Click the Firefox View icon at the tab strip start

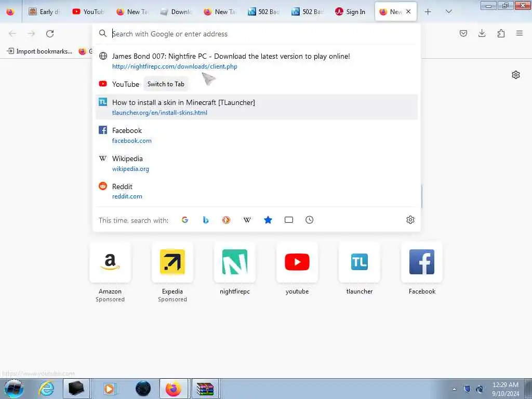pos(10,12)
